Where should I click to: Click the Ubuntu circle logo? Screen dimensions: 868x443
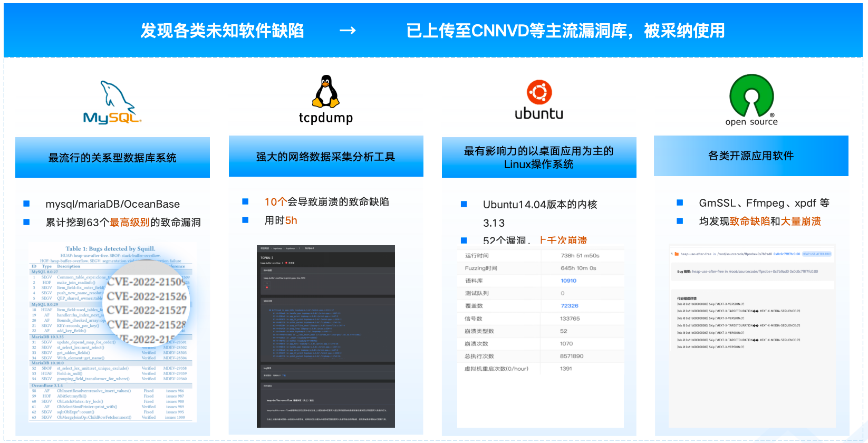point(539,92)
